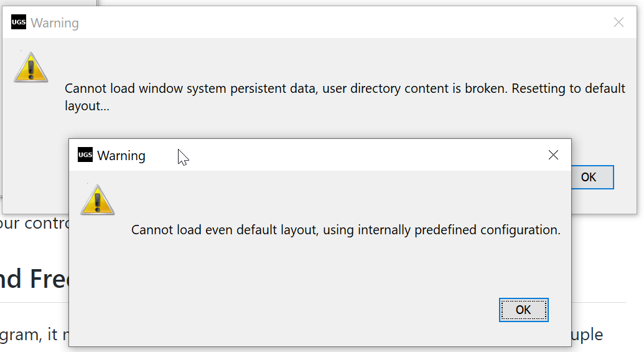Viewport: 644px width, 352px height.
Task: Click the empty title bar area of the background dialog
Action: tap(348, 23)
